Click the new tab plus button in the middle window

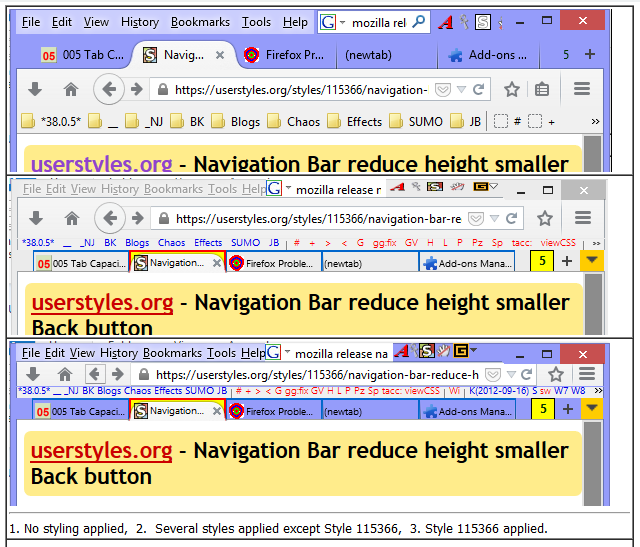[x=567, y=261]
